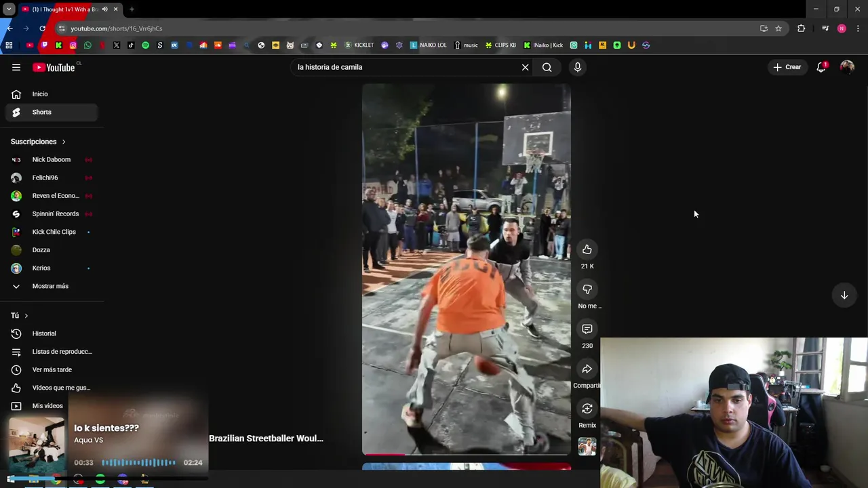Open the YouTube guide hamburger menu
Viewport: 868px width, 488px height.
[16, 67]
